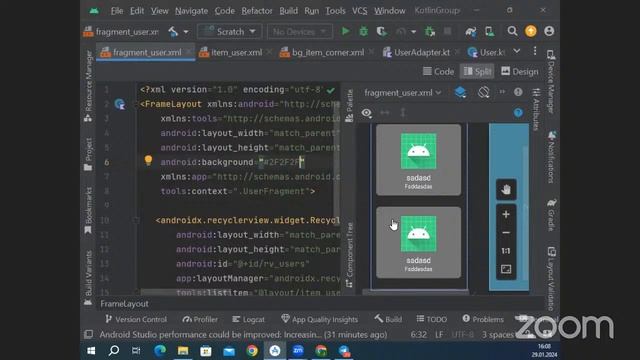640x360 pixels.
Task: Open the Gradle tool window
Action: click(x=551, y=215)
